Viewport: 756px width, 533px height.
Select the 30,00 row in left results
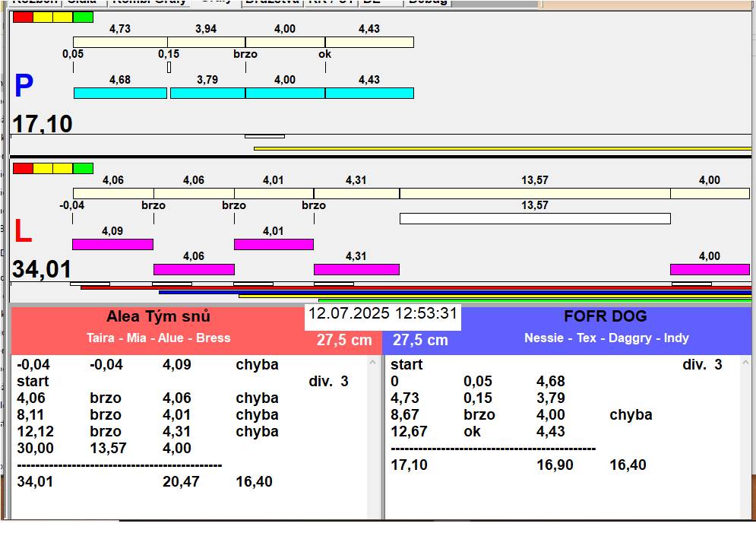pos(35,449)
